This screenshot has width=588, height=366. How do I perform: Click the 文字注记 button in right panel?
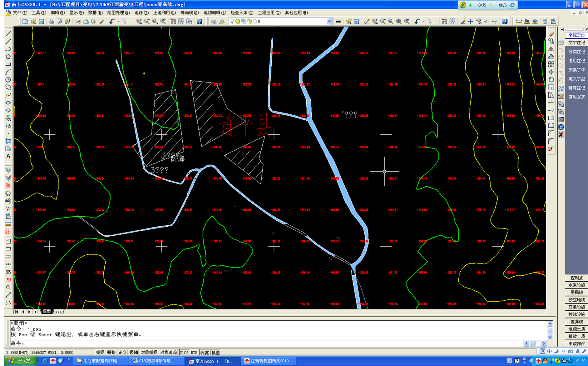click(576, 43)
